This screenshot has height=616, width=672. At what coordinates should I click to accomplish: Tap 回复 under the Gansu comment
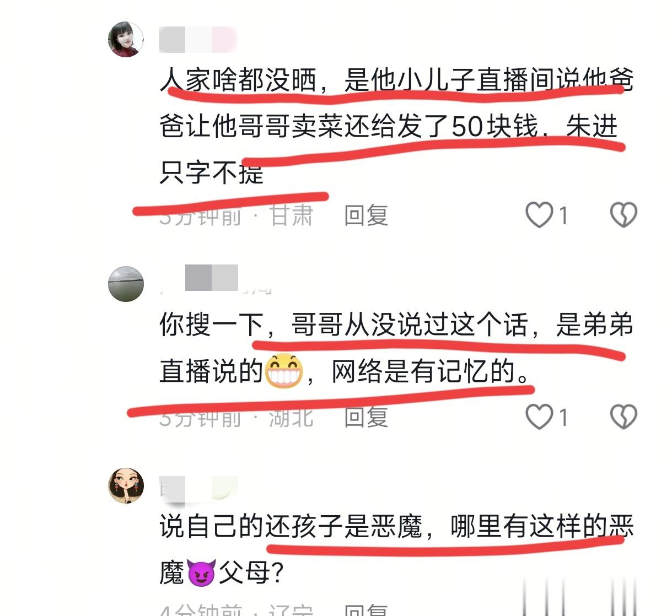pos(366,215)
